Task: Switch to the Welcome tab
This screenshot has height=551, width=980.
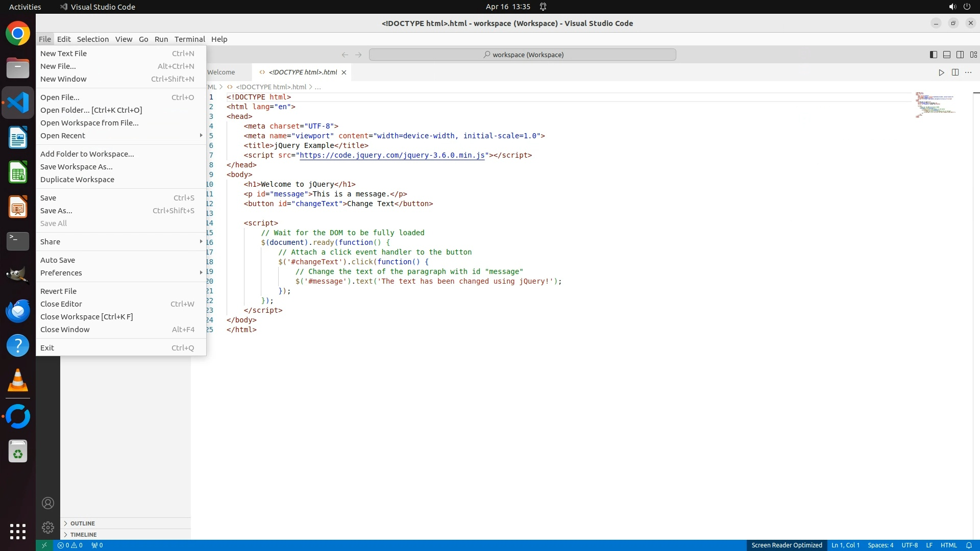Action: tap(222, 72)
